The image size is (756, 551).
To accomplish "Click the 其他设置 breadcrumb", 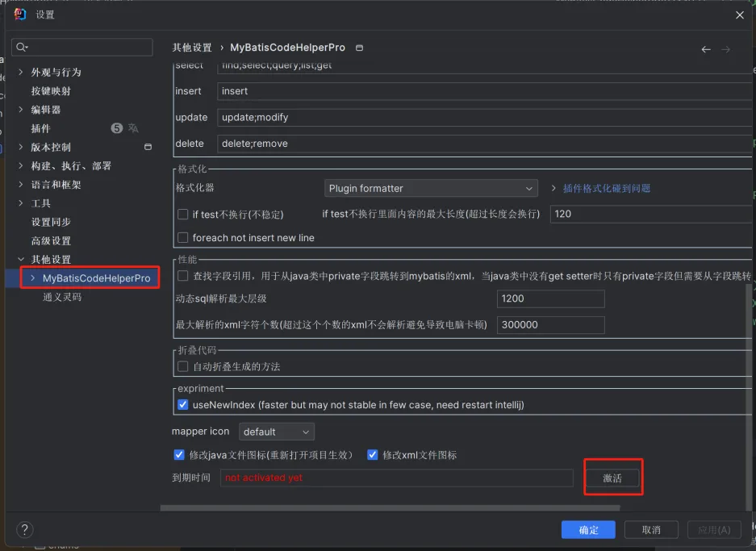I will [192, 48].
